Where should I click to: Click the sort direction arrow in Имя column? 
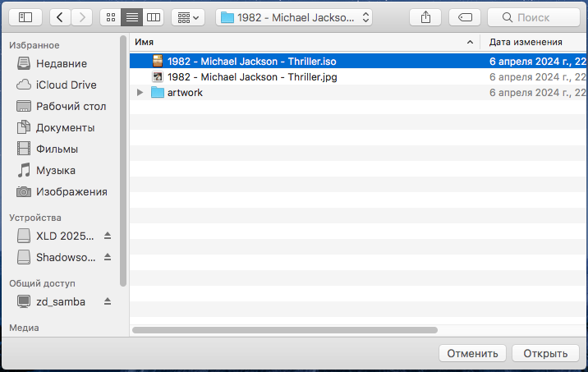(x=470, y=43)
